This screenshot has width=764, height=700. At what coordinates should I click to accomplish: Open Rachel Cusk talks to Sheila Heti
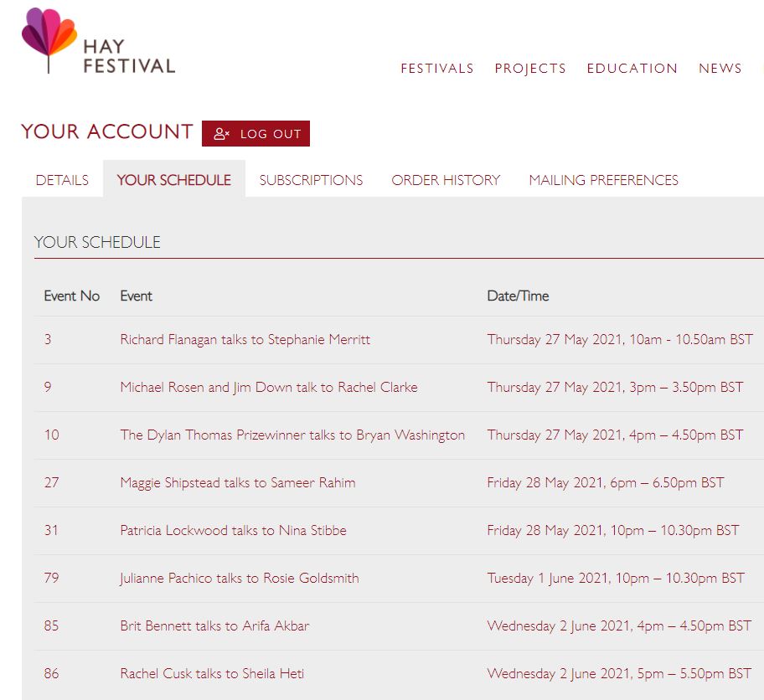pyautogui.click(x=210, y=674)
